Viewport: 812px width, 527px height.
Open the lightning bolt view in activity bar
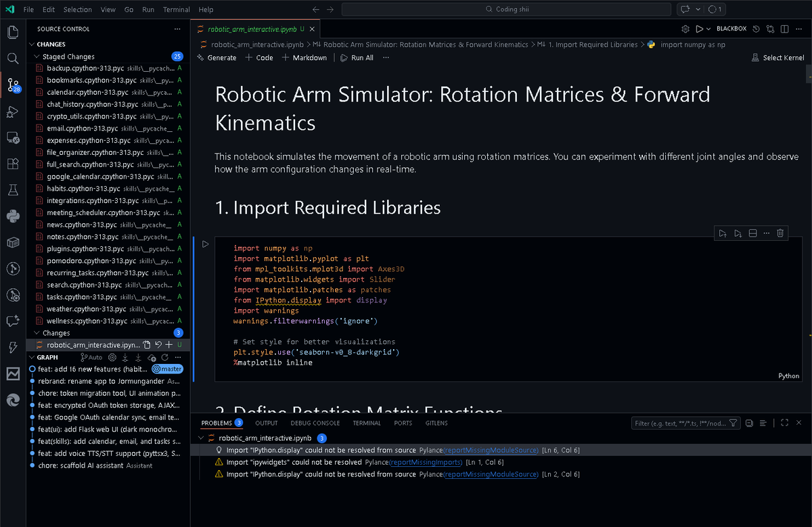coord(13,347)
